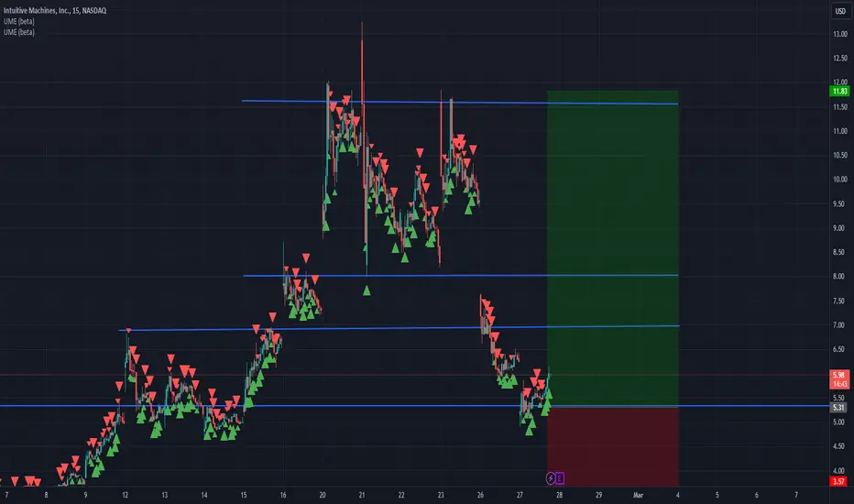
Task: Click the Intuitive Machines, Inc. symbol title
Action: pos(55,10)
